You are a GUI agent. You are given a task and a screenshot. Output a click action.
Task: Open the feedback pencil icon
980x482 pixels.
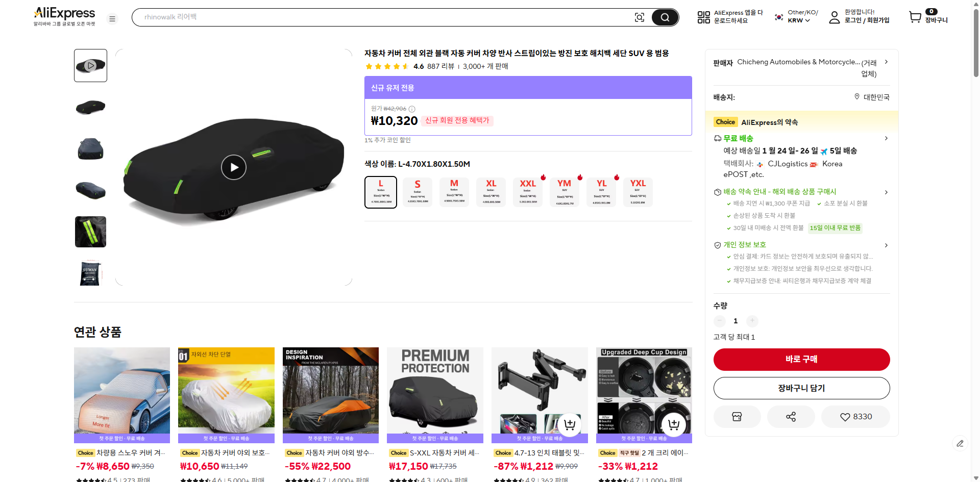click(961, 444)
